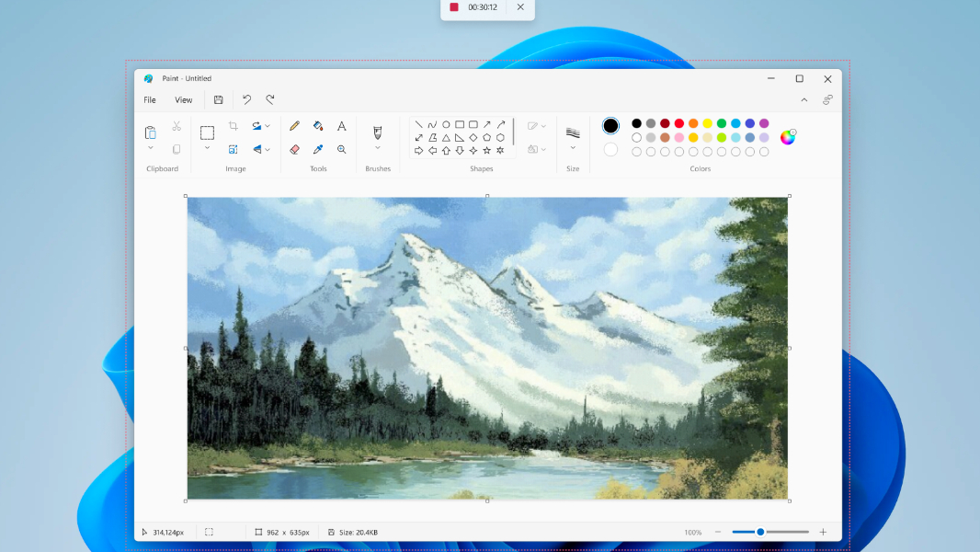Expand the Brushes dropdown chevron
This screenshot has height=552, width=980.
[x=378, y=148]
